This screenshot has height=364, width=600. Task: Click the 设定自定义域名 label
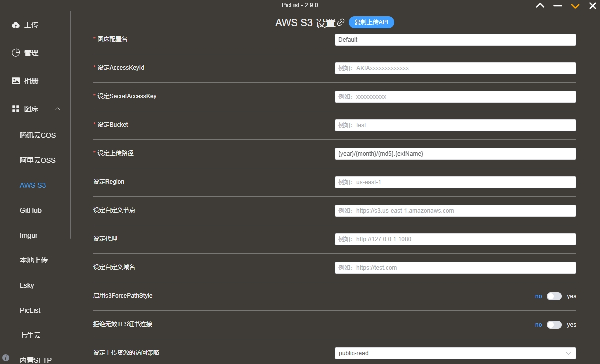click(114, 267)
